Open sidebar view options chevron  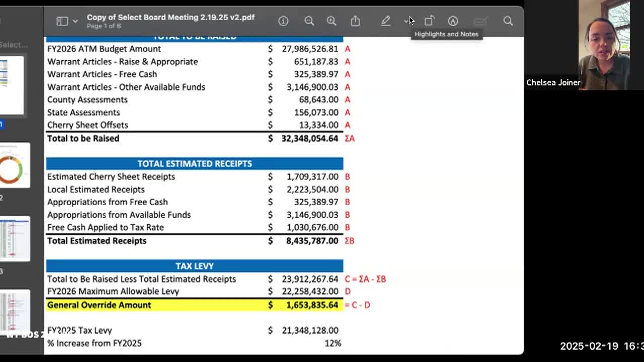pos(75,21)
